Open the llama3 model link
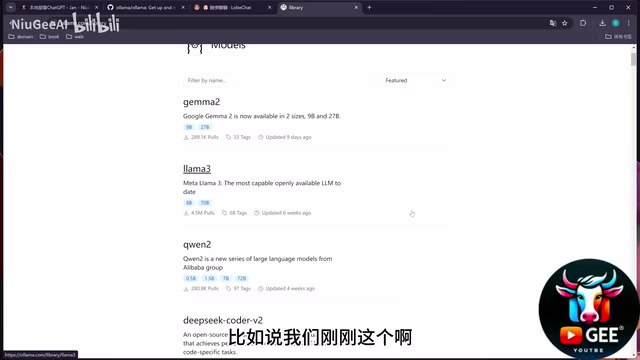The width and height of the screenshot is (640, 360). click(197, 169)
